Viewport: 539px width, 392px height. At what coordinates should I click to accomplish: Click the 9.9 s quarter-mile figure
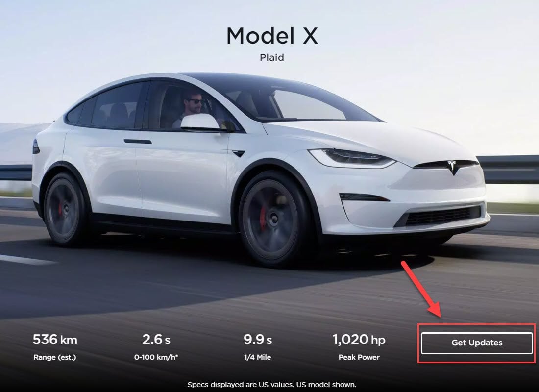pos(258,340)
